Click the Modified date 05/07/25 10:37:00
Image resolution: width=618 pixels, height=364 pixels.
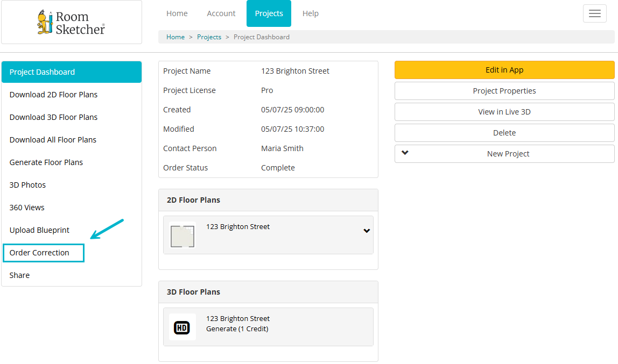pos(292,129)
